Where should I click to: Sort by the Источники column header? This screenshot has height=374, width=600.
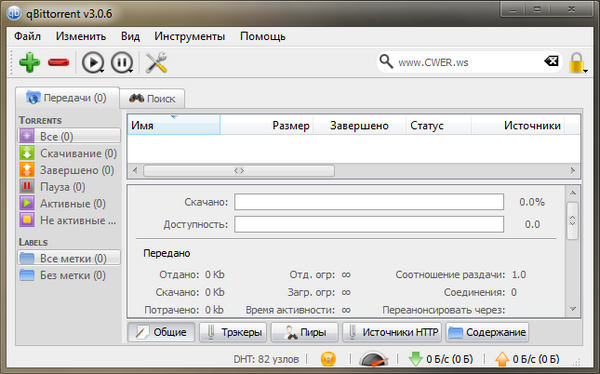click(518, 125)
